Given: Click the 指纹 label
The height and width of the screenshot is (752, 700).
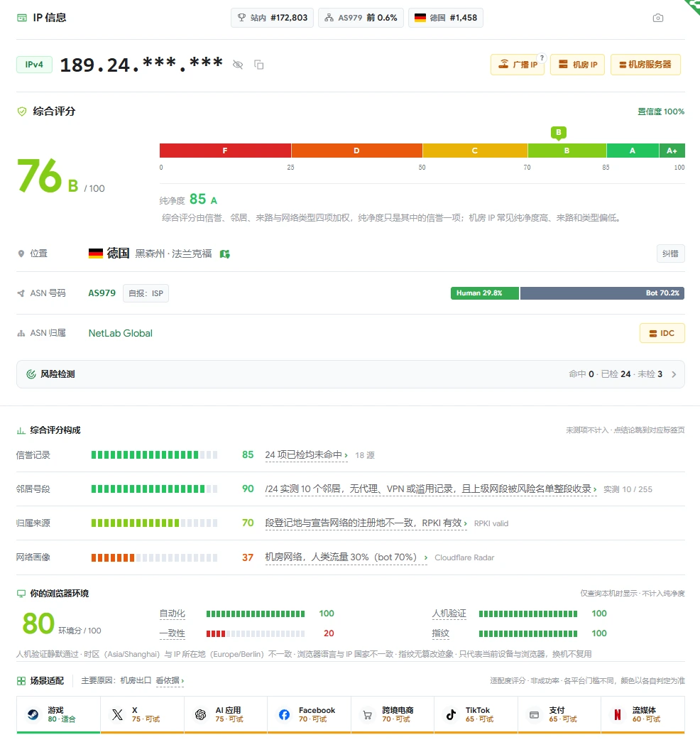Looking at the screenshot, I should (x=441, y=633).
